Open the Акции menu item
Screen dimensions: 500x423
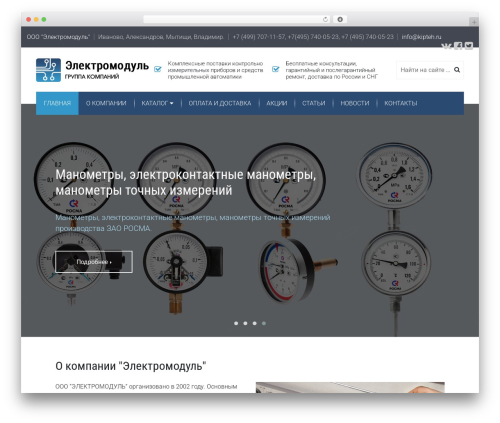tap(277, 103)
